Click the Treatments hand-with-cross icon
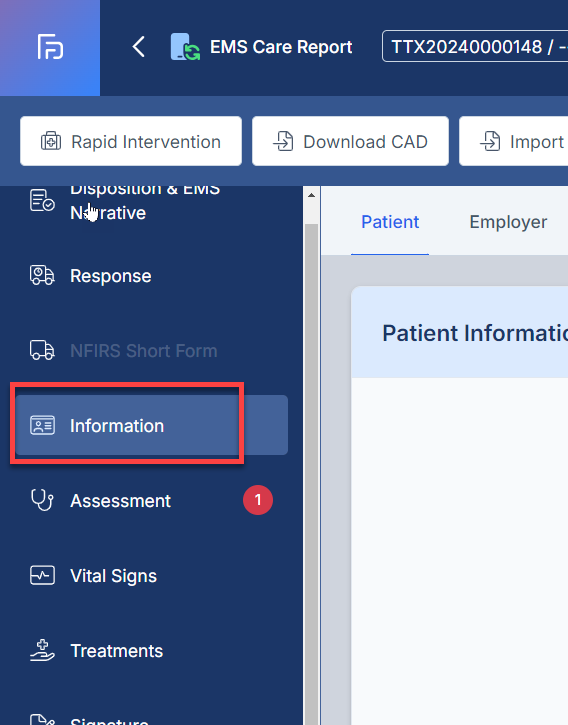The width and height of the screenshot is (568, 725). click(42, 651)
